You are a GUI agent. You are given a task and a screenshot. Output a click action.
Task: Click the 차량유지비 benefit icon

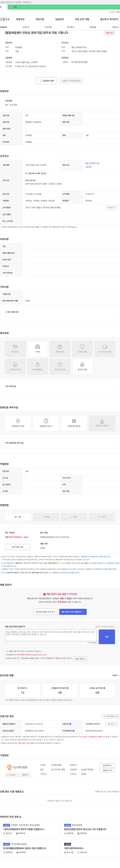tap(60, 349)
